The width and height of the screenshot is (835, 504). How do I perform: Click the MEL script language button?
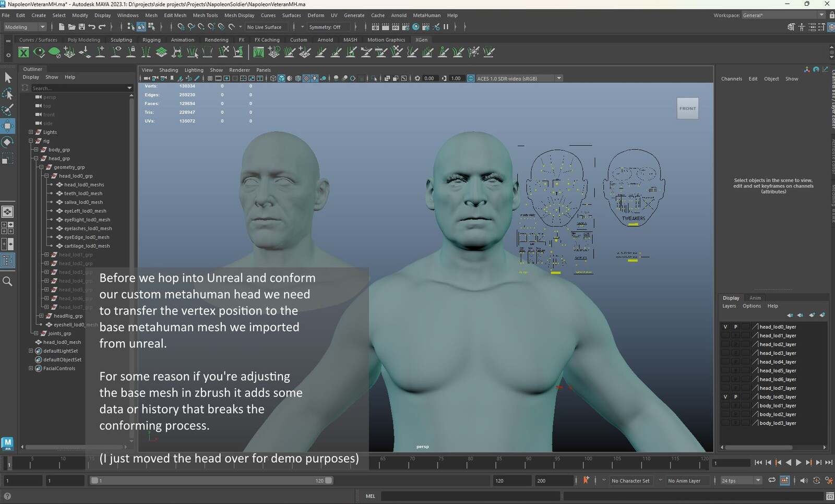pyautogui.click(x=371, y=496)
